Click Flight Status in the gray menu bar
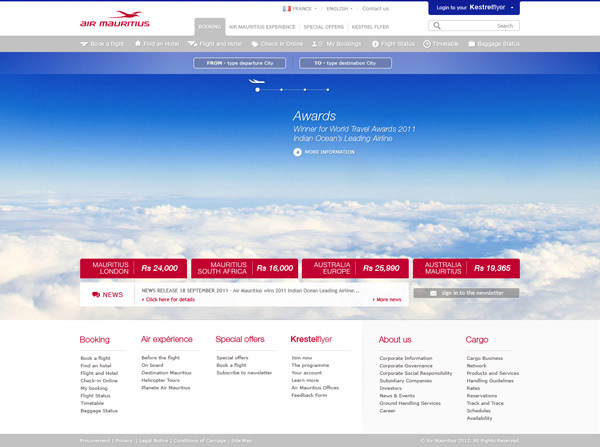This screenshot has height=447, width=600. pyautogui.click(x=398, y=44)
